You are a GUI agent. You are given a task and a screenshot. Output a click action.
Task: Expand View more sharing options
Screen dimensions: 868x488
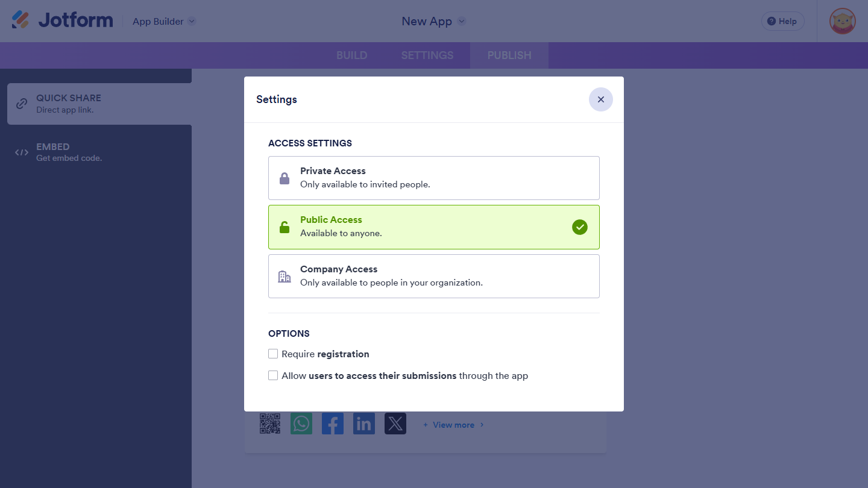click(453, 425)
